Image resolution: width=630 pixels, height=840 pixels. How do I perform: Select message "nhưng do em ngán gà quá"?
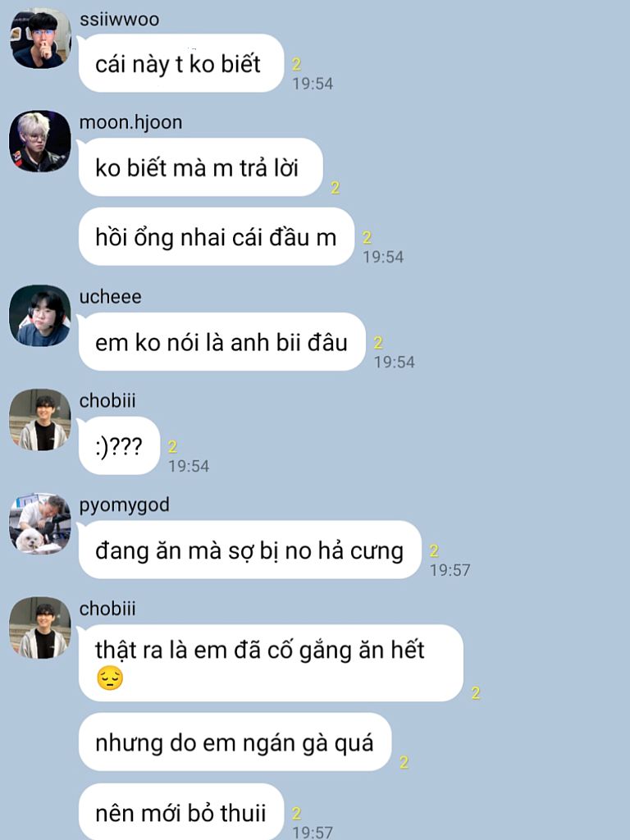pyautogui.click(x=235, y=742)
